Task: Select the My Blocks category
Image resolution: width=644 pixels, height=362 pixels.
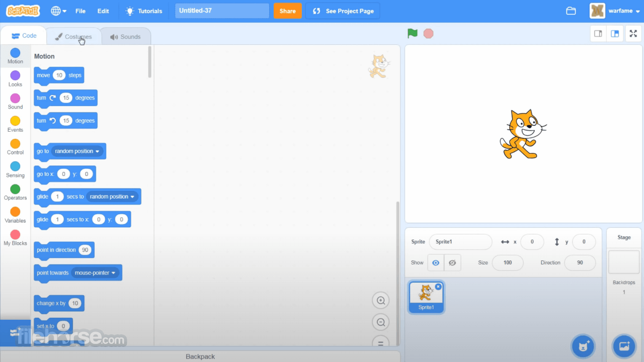Action: [15, 238]
